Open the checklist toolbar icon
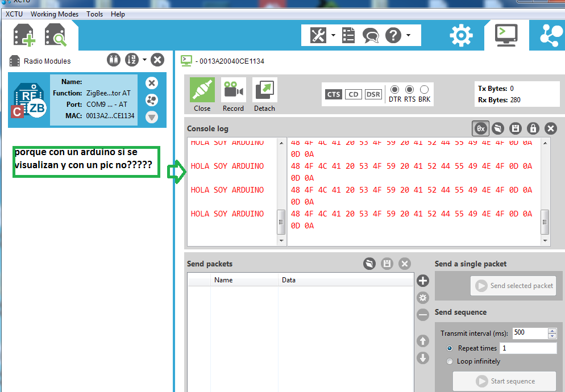 tap(348, 35)
